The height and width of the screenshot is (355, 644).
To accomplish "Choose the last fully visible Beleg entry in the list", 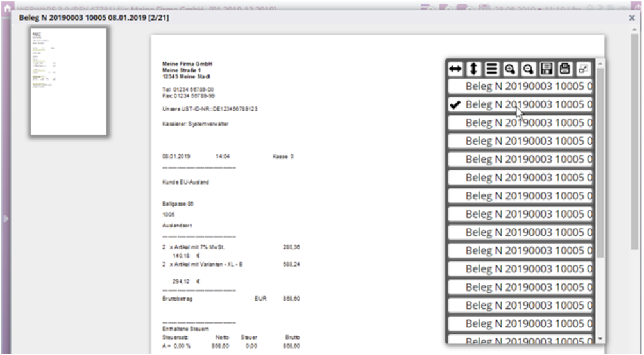I will 520,324.
